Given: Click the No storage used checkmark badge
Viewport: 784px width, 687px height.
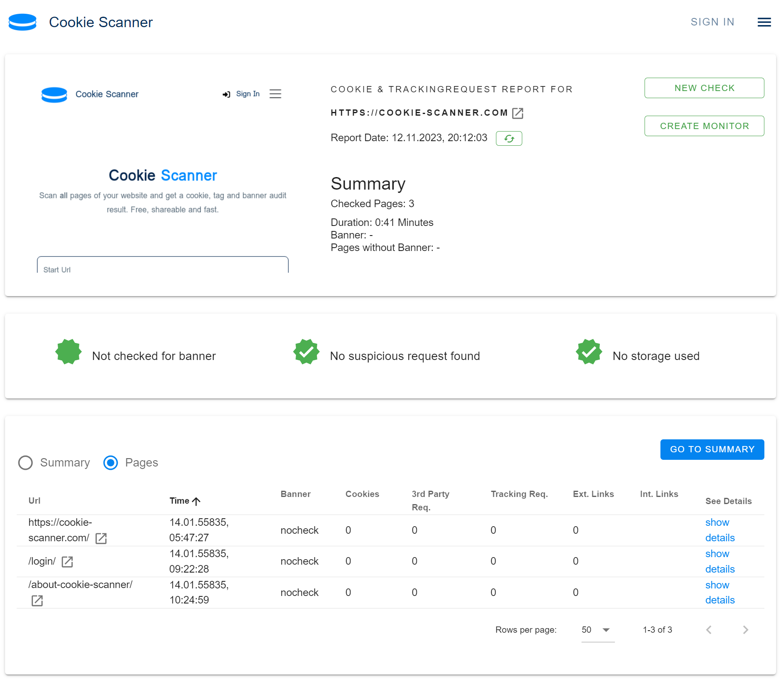Looking at the screenshot, I should pyautogui.click(x=589, y=352).
